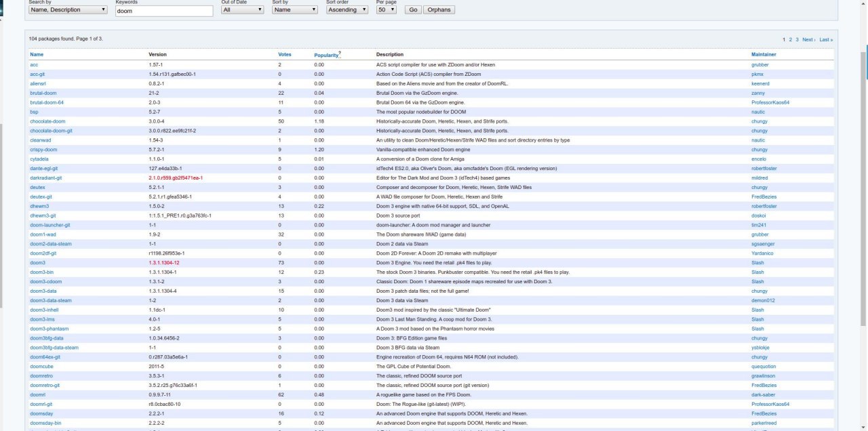The image size is (868, 431).
Task: View maintainer zanny profile
Action: [x=758, y=93]
